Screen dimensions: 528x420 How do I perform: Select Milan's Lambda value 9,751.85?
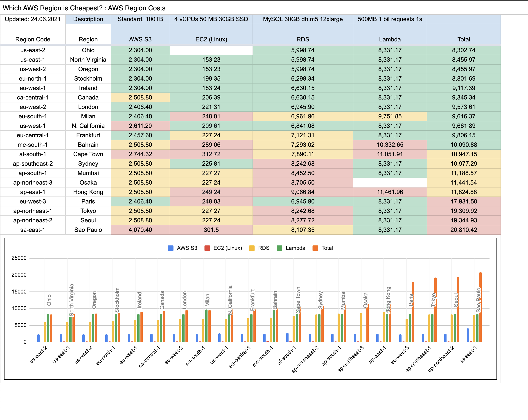tap(390, 116)
